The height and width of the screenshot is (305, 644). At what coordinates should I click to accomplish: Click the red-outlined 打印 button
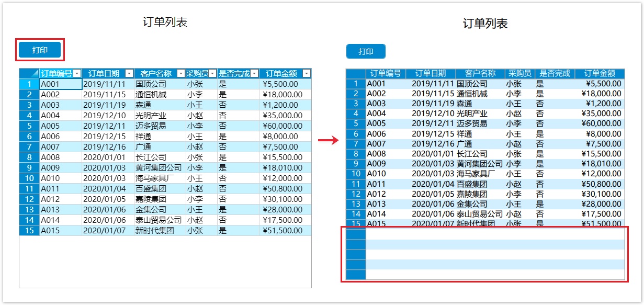[40, 50]
